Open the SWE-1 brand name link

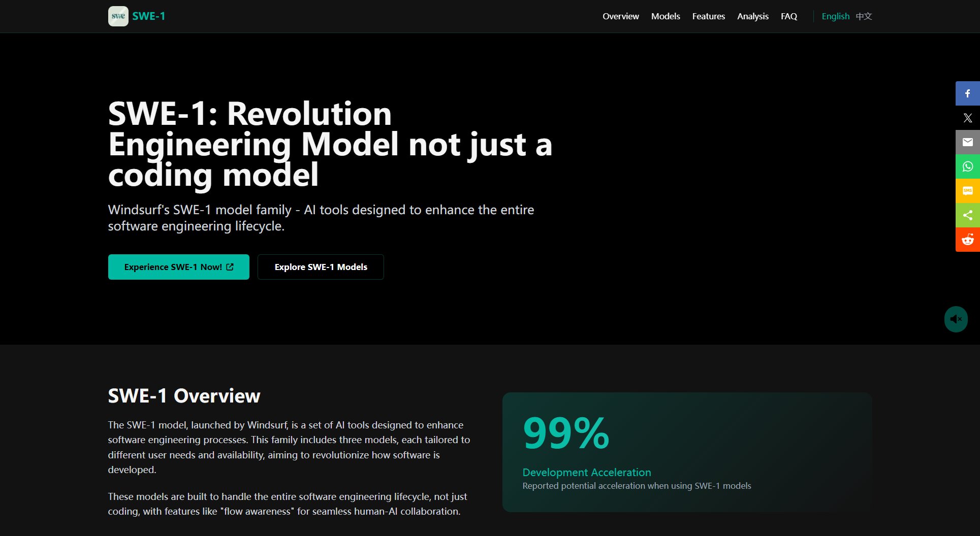pos(149,16)
